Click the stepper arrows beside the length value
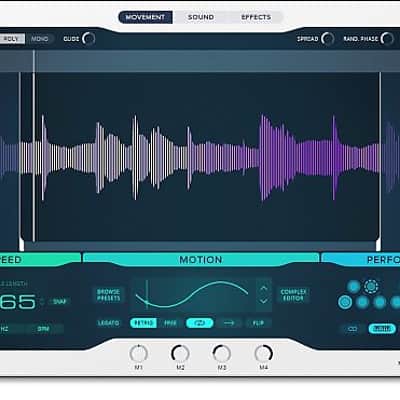This screenshot has width=400, height=400. pos(42,302)
